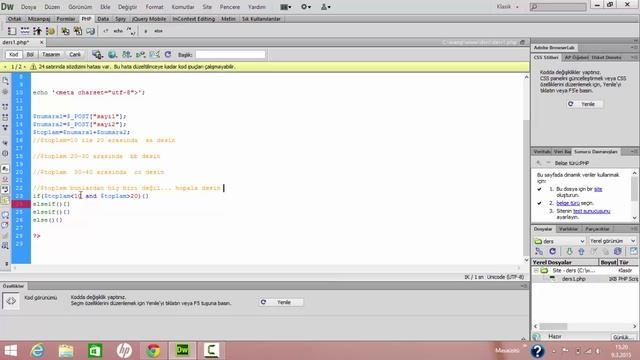Screen dimensions: 640x360
Task: Insert an if statement from PHP toolbar
Action: tap(146, 31)
